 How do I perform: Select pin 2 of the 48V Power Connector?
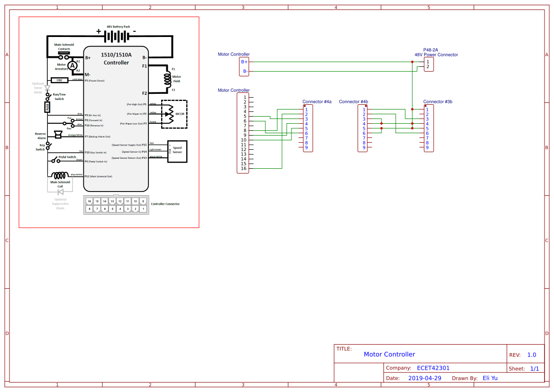coord(428,66)
